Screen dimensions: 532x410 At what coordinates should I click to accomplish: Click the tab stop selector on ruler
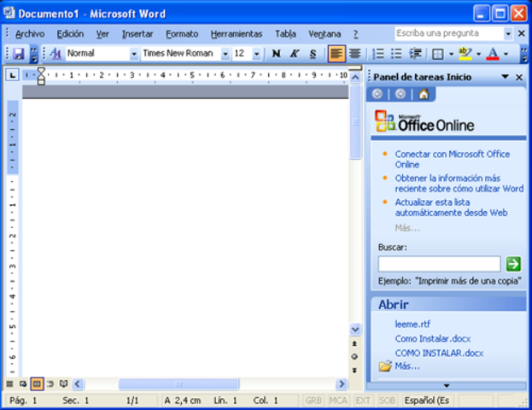12,75
